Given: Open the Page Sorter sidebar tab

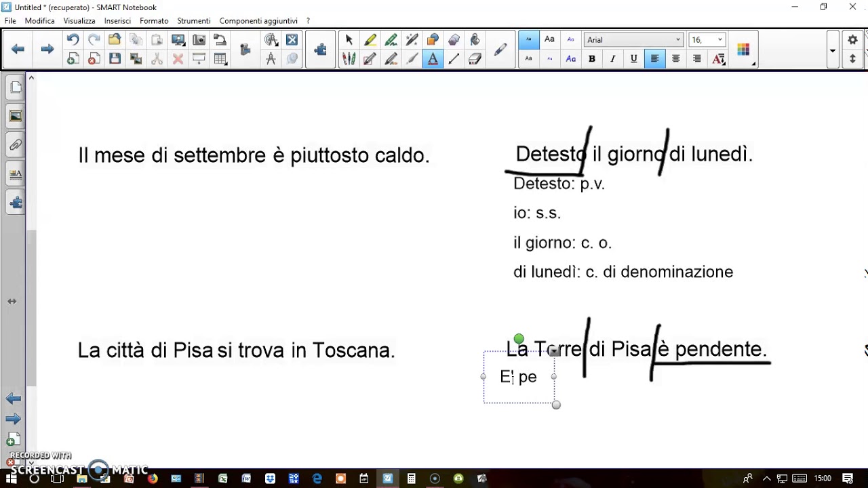Looking at the screenshot, I should pyautogui.click(x=16, y=87).
